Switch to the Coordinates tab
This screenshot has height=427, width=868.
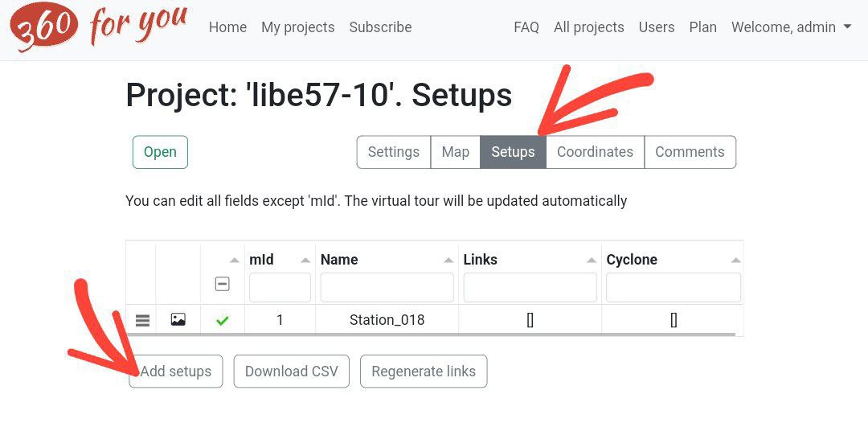point(595,152)
